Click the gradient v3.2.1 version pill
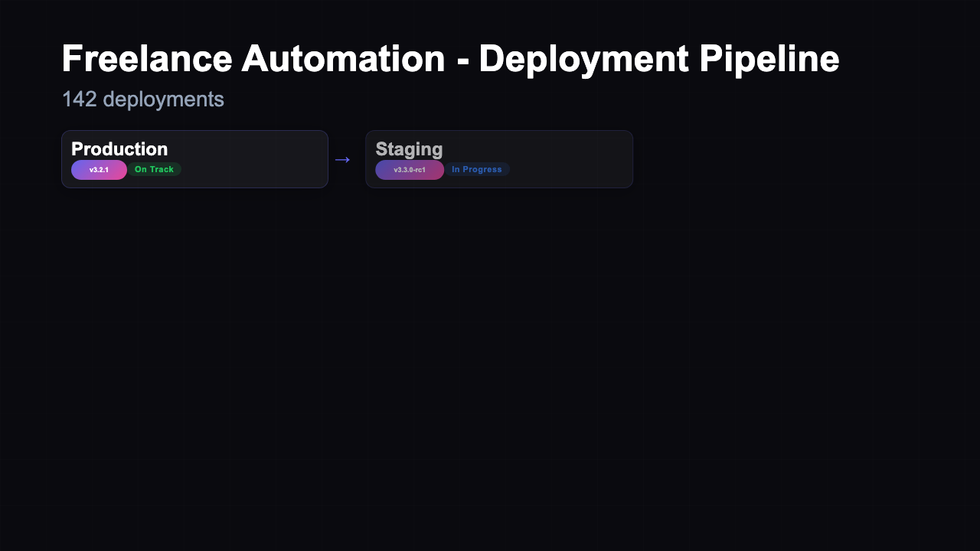This screenshot has width=980, height=551. click(99, 169)
